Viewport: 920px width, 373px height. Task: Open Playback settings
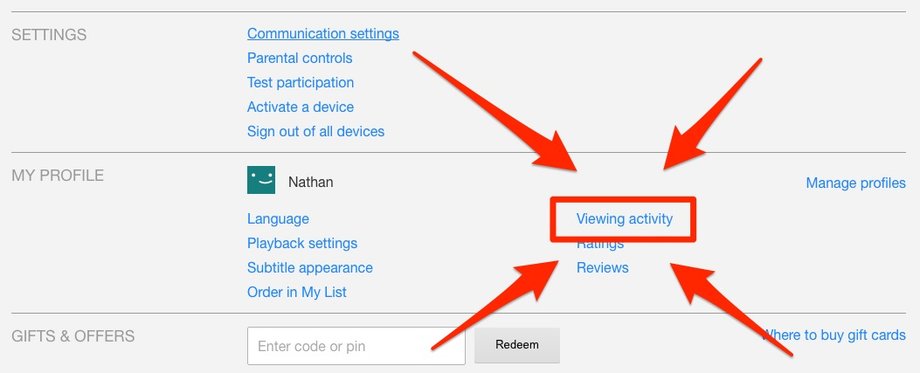[302, 243]
